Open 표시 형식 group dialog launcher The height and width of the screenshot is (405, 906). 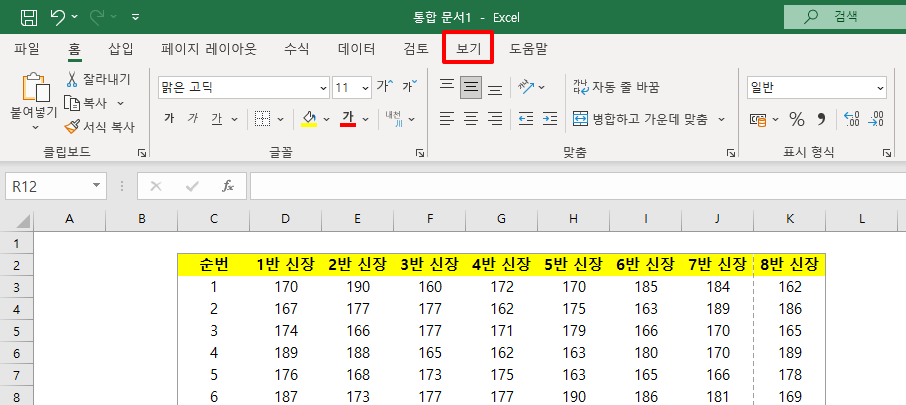coord(887,153)
